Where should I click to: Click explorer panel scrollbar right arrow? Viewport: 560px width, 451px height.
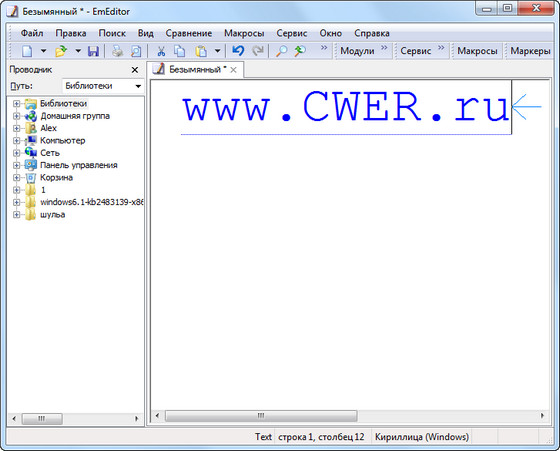click(137, 419)
